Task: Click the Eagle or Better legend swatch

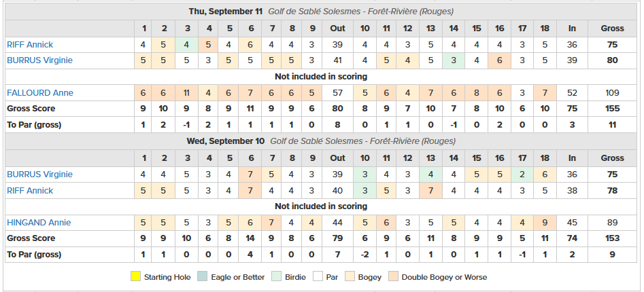Action: tap(203, 276)
